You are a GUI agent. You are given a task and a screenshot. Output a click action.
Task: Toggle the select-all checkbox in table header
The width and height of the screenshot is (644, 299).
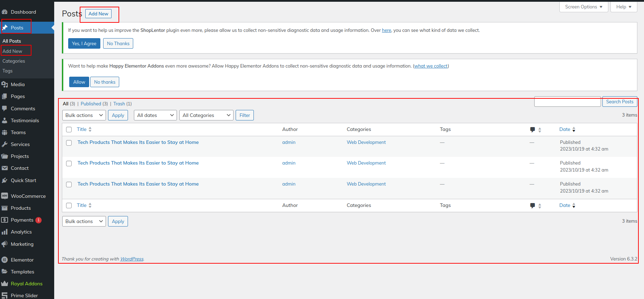tap(69, 130)
